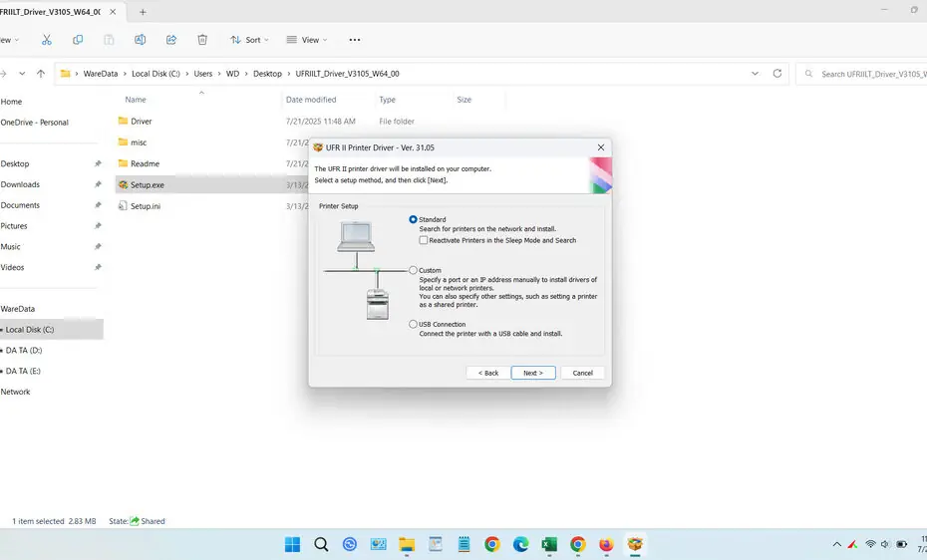
Task: Sort by the Name column header
Action: (x=136, y=100)
